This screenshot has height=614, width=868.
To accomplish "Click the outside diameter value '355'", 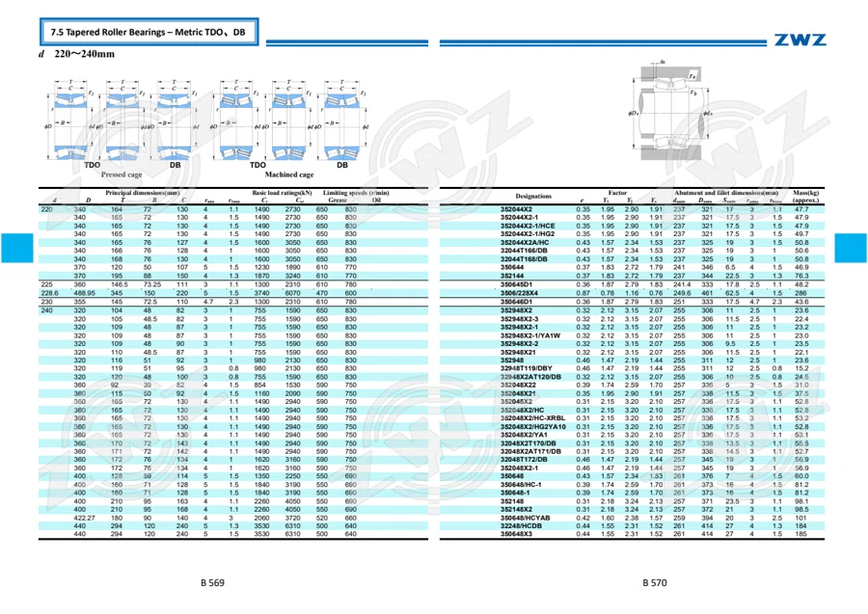I will point(80,302).
